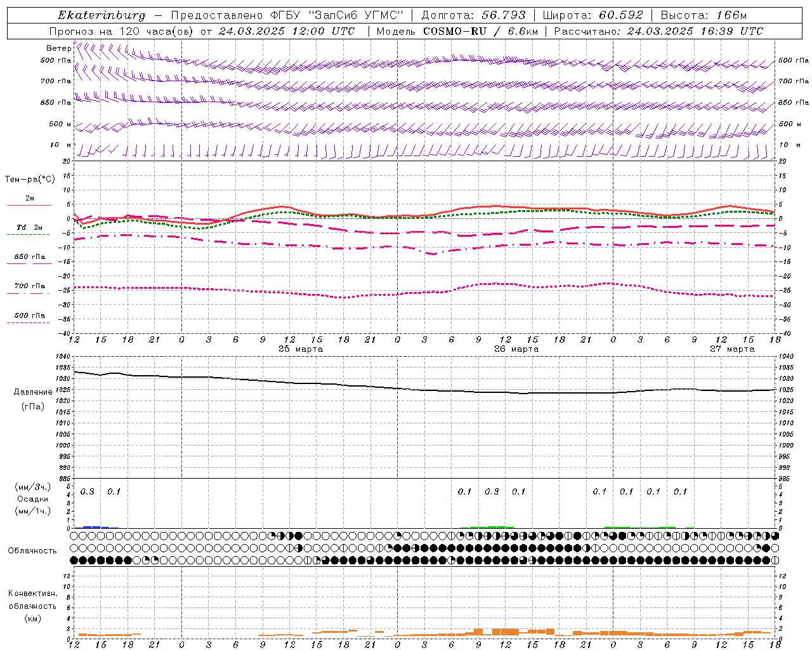Click the '(мм/3ч.)' precipitation unit label
Viewport: 812px width, 650px height.
[33, 487]
